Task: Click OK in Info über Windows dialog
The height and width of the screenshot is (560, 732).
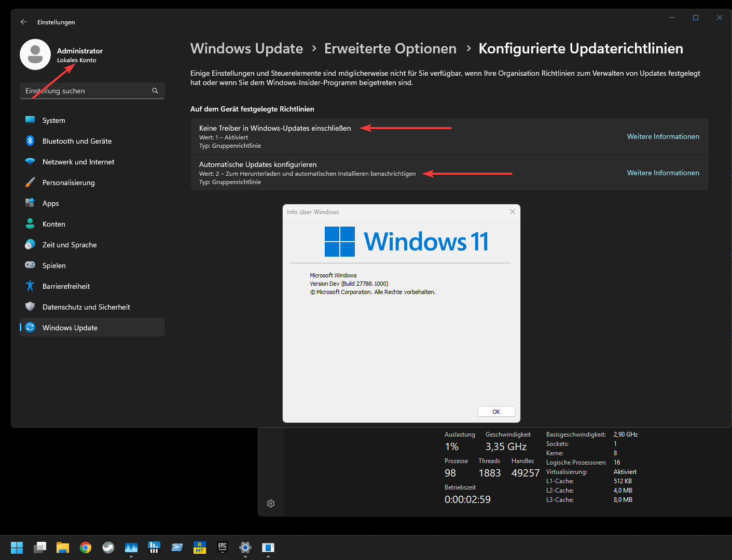Action: 496,411
